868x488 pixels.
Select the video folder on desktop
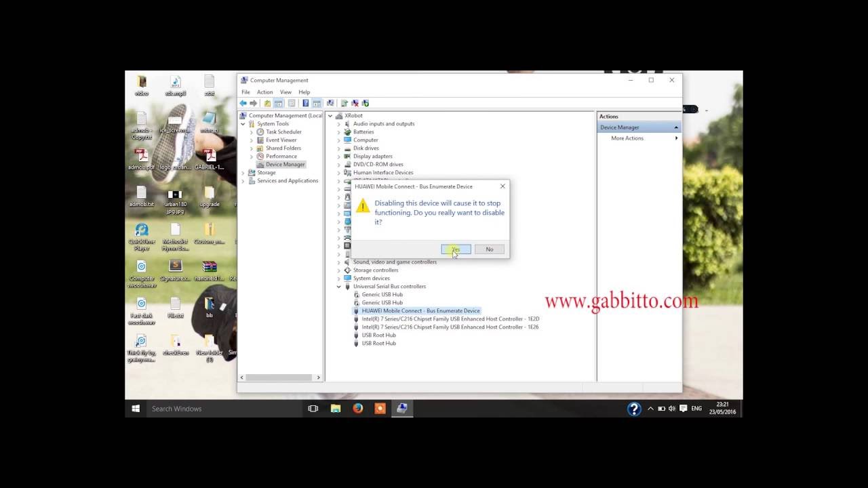[142, 86]
